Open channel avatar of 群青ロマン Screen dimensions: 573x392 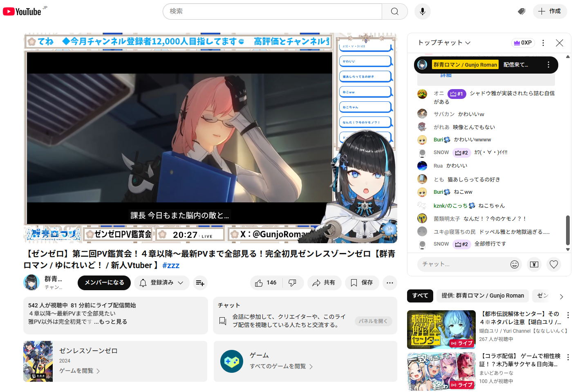click(31, 282)
